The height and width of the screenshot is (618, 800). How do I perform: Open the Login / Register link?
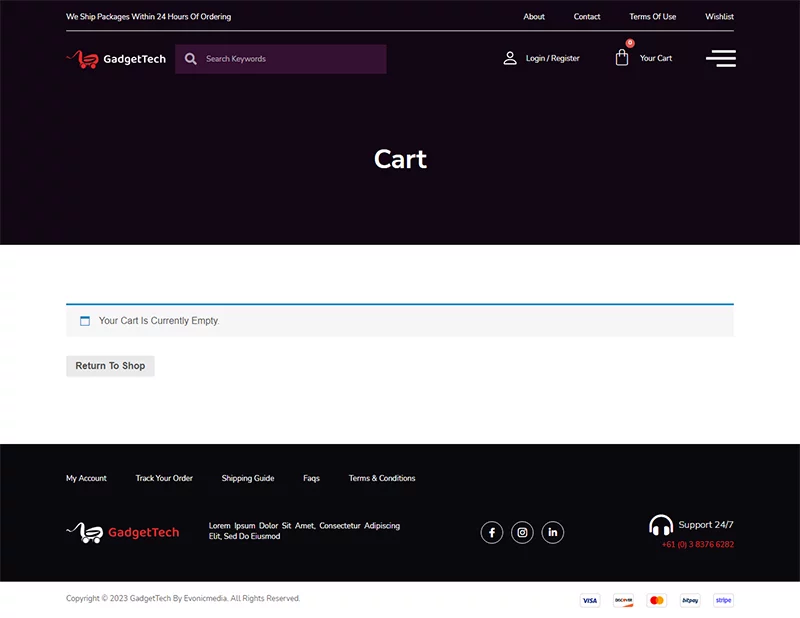[552, 58]
